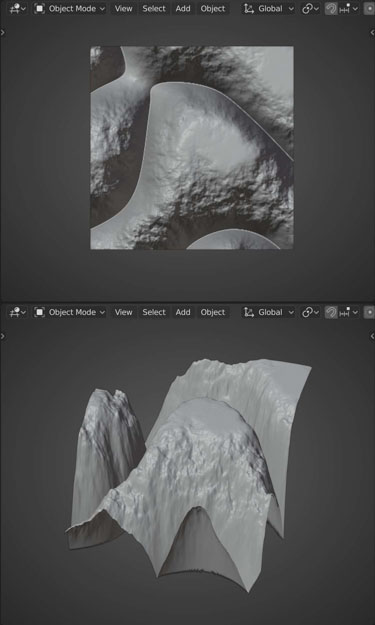Image resolution: width=375 pixels, height=625 pixels.
Task: Open Object Mode dropdown in top viewport
Action: point(69,8)
